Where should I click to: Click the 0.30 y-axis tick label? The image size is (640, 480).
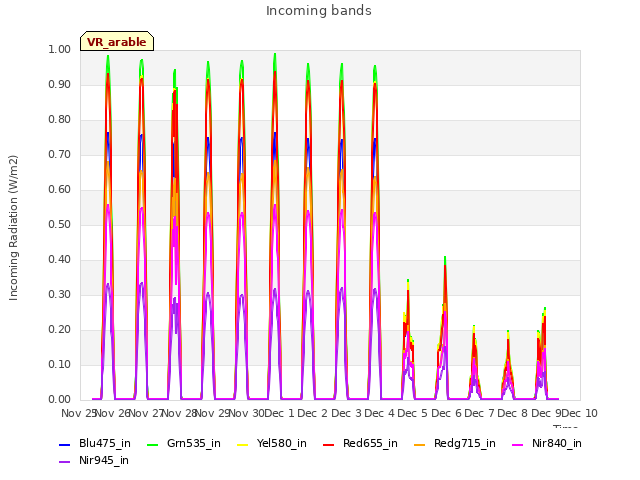60,295
